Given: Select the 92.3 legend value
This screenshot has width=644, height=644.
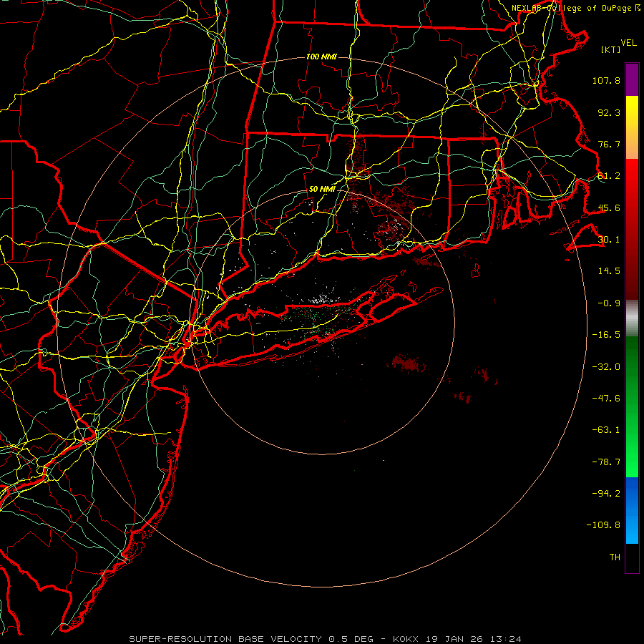Looking at the screenshot, I should [609, 112].
